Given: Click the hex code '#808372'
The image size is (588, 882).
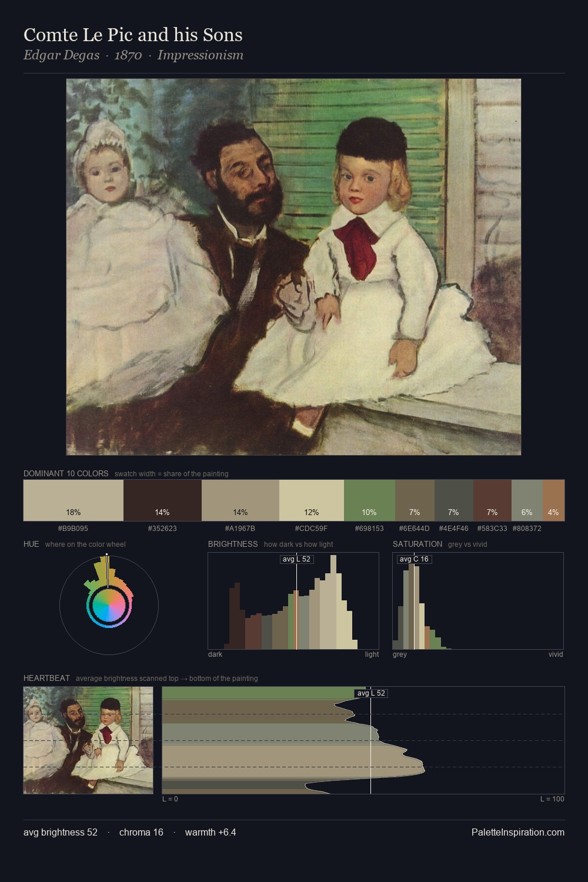Looking at the screenshot, I should (x=527, y=529).
